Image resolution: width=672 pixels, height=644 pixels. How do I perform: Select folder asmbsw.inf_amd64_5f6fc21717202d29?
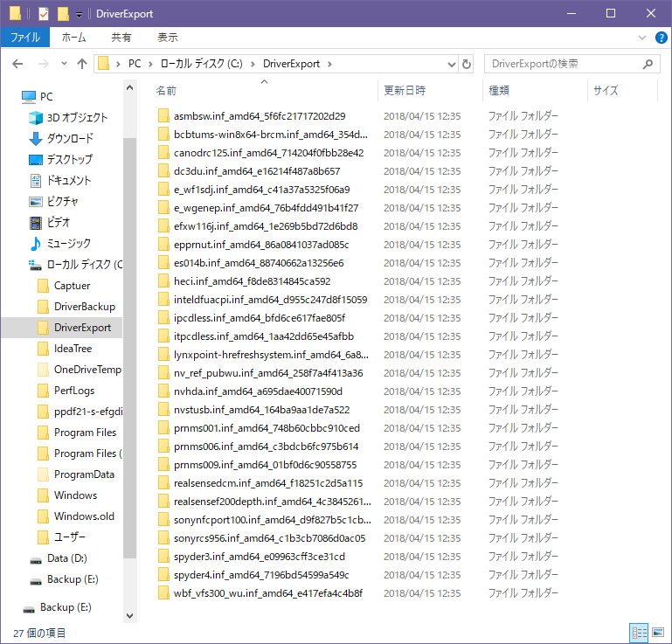260,116
